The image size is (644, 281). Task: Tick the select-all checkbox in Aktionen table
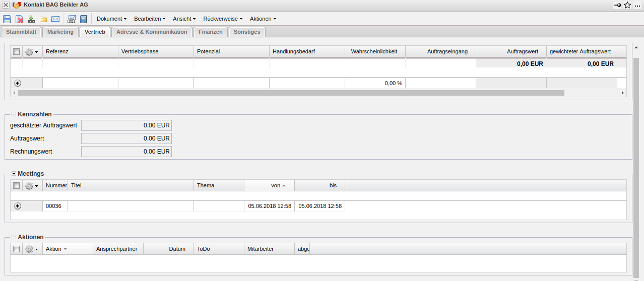pos(17,249)
